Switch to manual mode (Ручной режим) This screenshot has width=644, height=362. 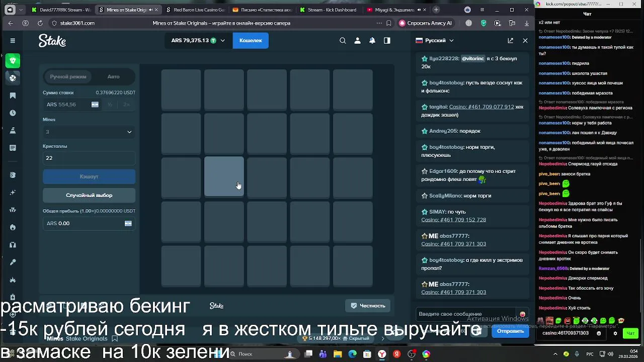[68, 76]
